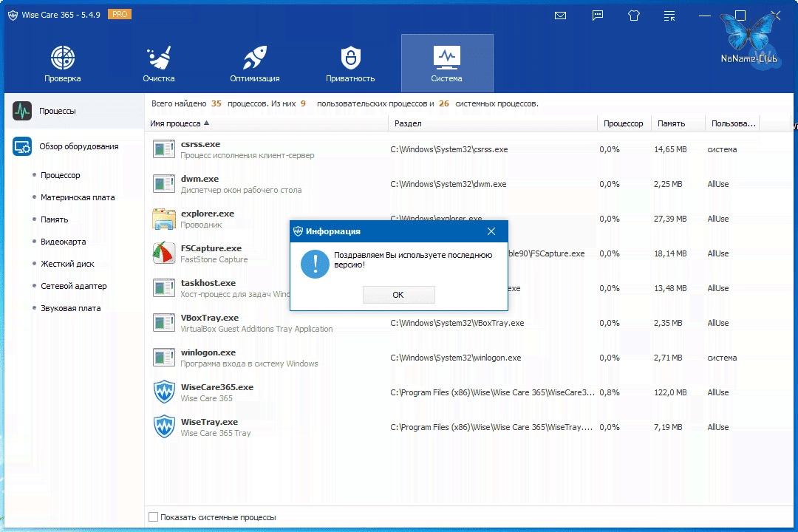Click the WiseCare365.exe shield icon
This screenshot has height=532, width=798.
(x=164, y=392)
